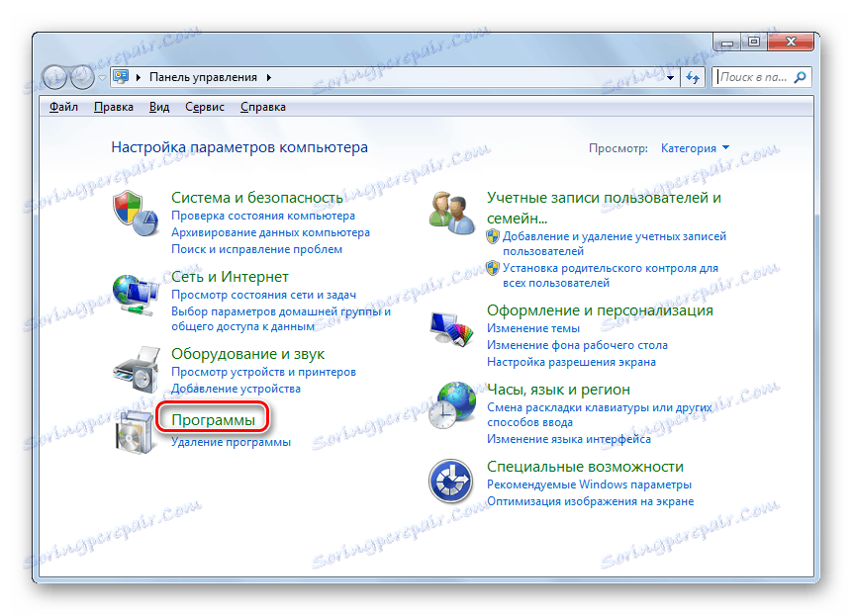This screenshot has width=853, height=616.
Task: Click Добавление устройства link
Action: [x=236, y=389]
